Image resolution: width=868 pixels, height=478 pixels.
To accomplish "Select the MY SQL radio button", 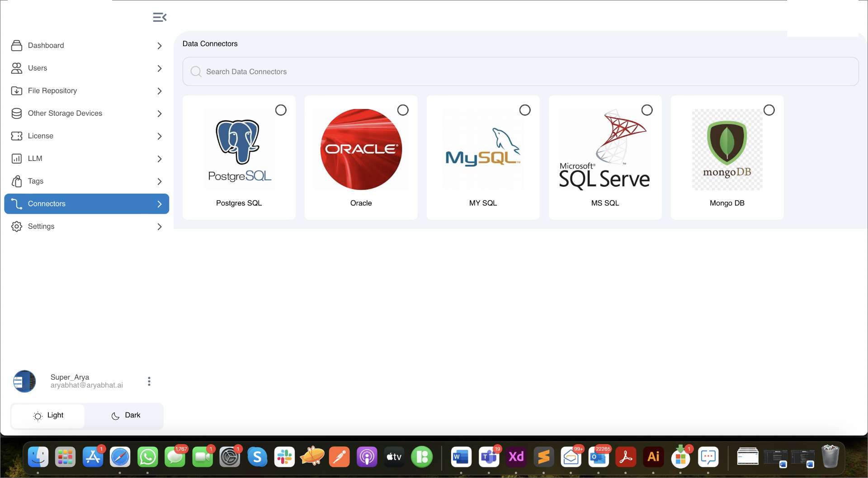I will tap(525, 110).
